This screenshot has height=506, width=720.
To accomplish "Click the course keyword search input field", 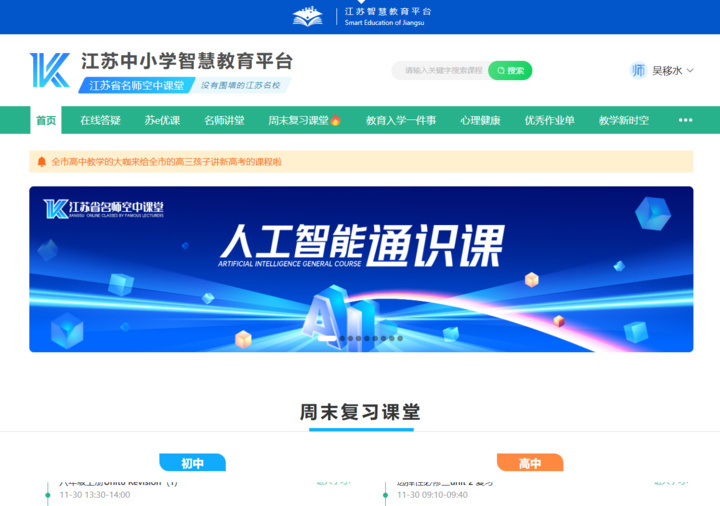I will click(441, 70).
